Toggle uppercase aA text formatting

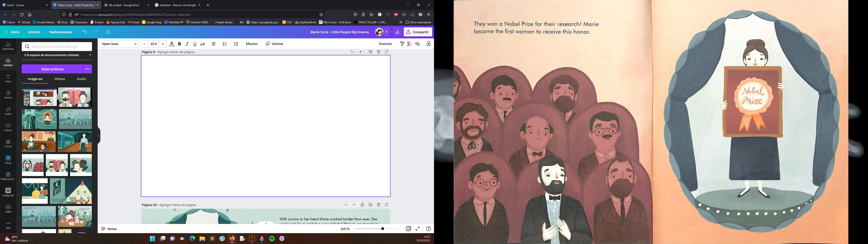(203, 44)
